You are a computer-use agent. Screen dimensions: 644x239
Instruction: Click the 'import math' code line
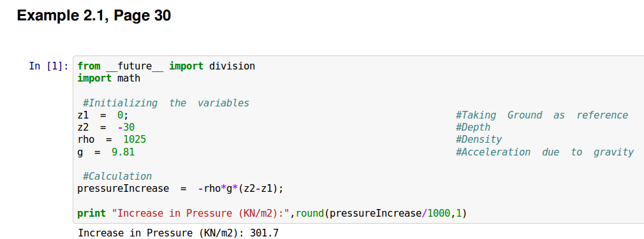109,78
